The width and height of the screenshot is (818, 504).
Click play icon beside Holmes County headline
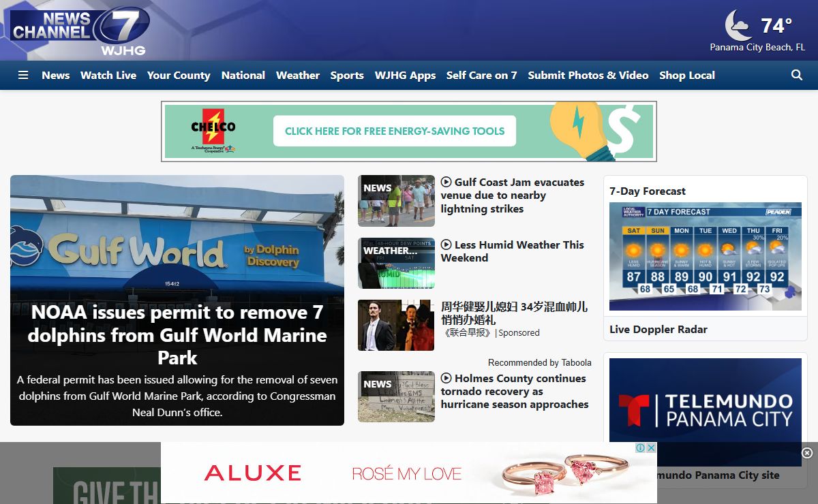pos(446,378)
